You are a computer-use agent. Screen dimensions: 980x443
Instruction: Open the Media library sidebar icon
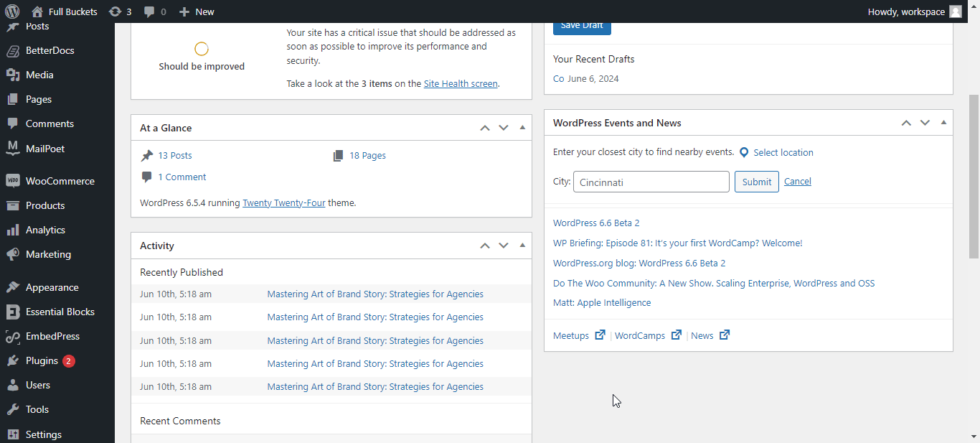tap(13, 75)
